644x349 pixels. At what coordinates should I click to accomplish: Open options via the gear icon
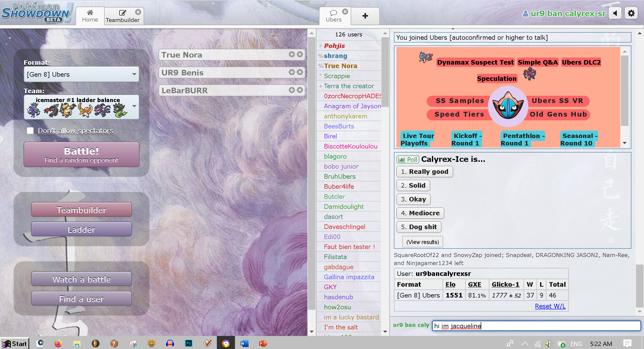click(631, 13)
